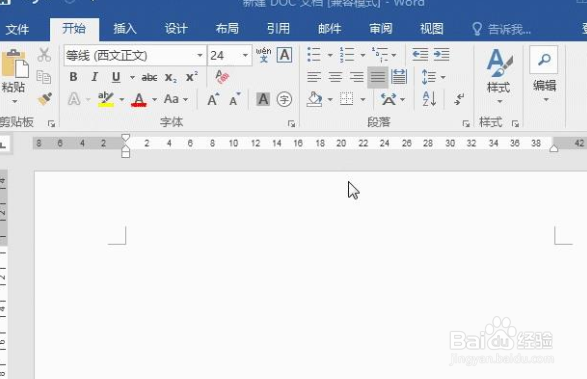The image size is (587, 379).
Task: Toggle Character Shading
Action: (x=263, y=99)
